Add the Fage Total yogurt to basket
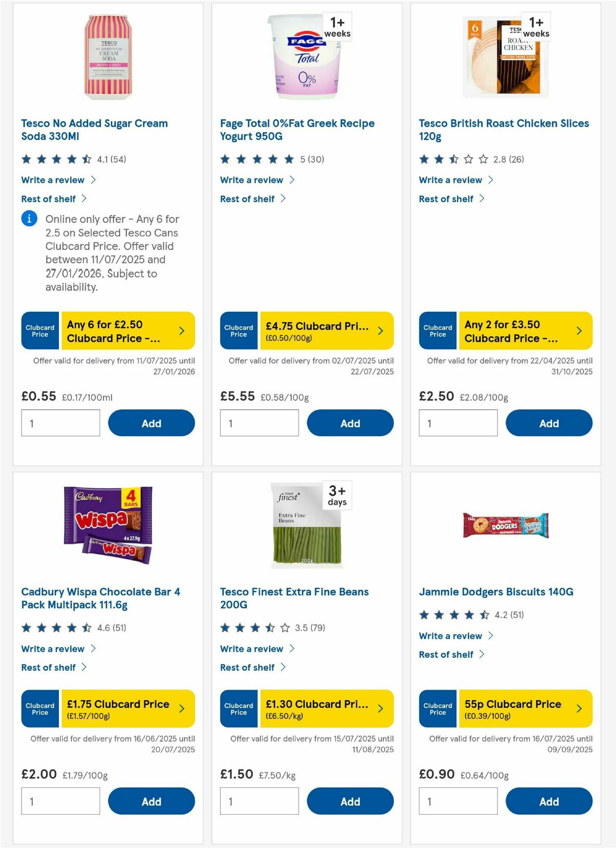The height and width of the screenshot is (848, 616). point(350,423)
